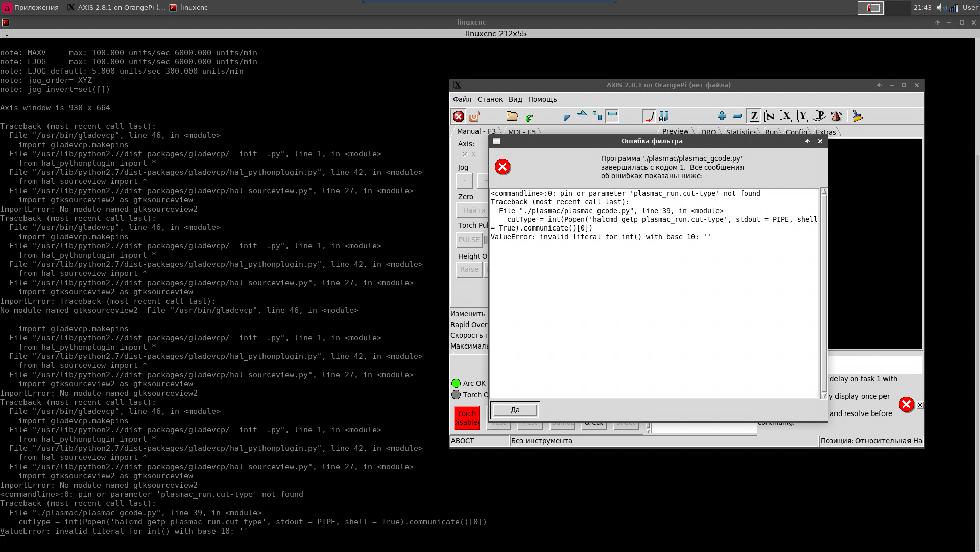Click the jog minus button

click(464, 180)
